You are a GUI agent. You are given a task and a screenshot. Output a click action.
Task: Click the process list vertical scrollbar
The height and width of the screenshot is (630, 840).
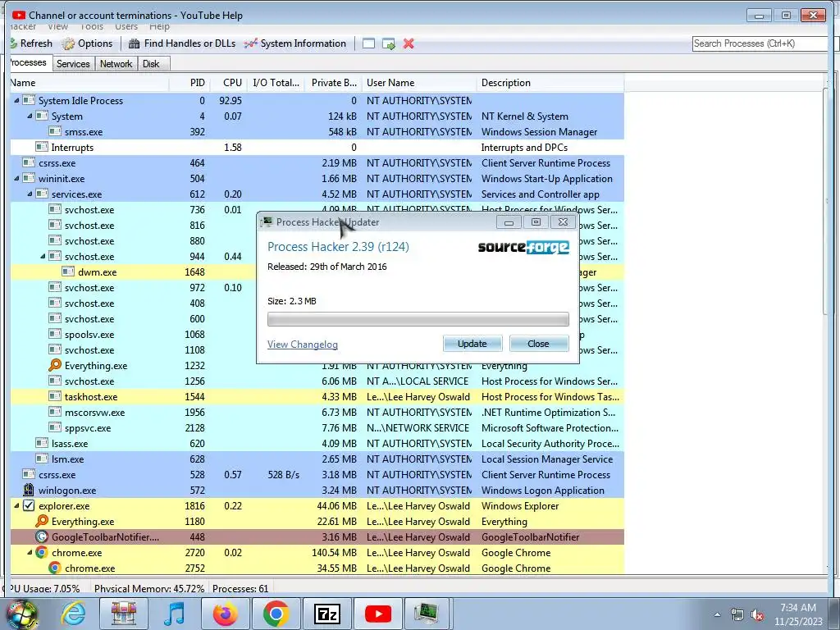pos(827,203)
